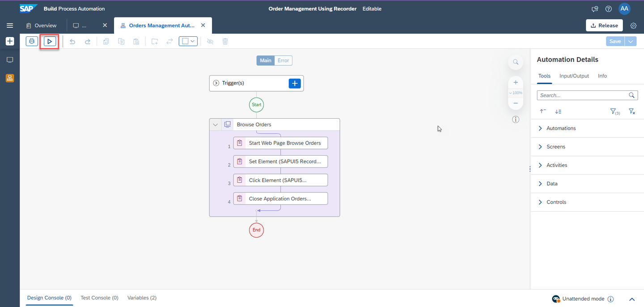Add a trigger with blue plus button
The width and height of the screenshot is (644, 307).
295,83
